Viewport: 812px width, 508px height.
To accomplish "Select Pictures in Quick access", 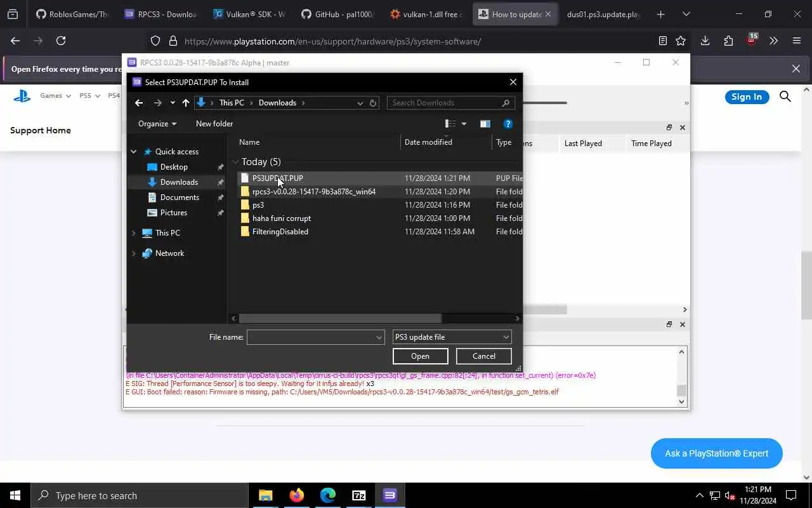I will click(173, 213).
